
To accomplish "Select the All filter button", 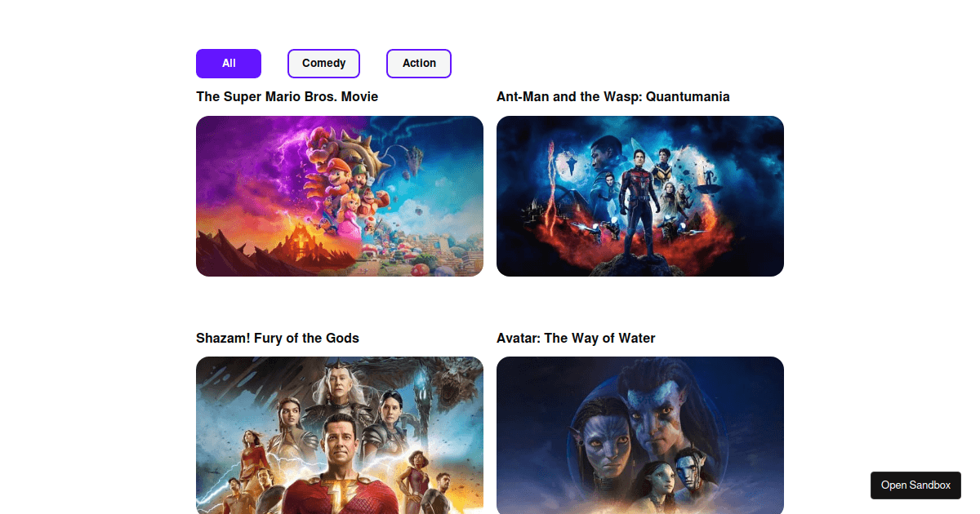I will pos(229,64).
